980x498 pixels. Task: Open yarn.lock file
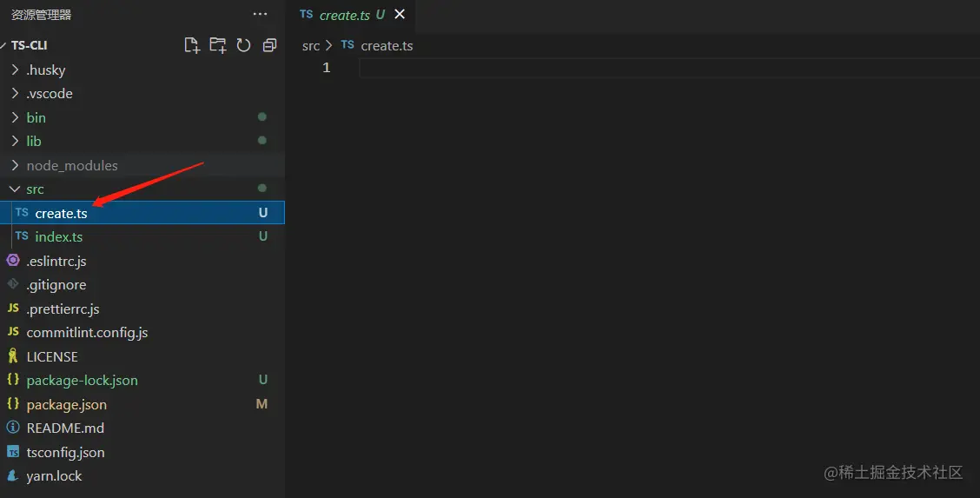point(142,476)
